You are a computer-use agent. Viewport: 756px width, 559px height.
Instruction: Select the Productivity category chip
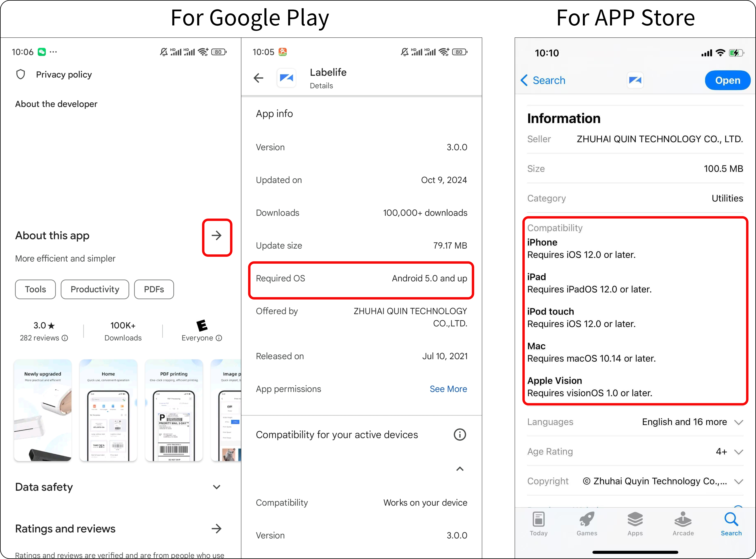95,289
